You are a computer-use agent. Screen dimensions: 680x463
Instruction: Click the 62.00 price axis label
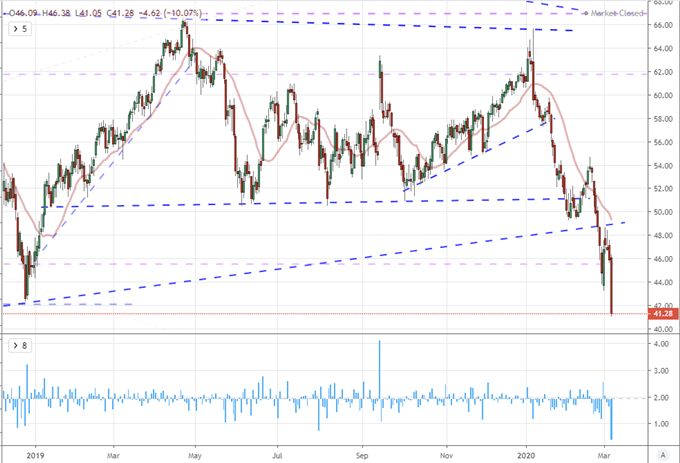click(663, 72)
